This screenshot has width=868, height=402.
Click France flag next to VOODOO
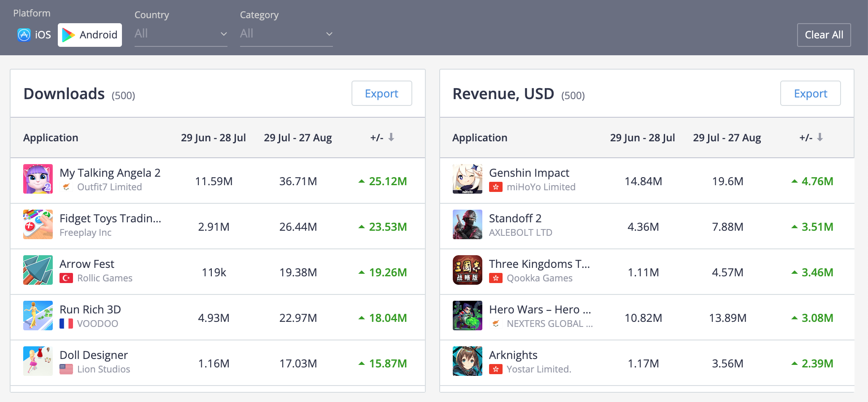[66, 324]
